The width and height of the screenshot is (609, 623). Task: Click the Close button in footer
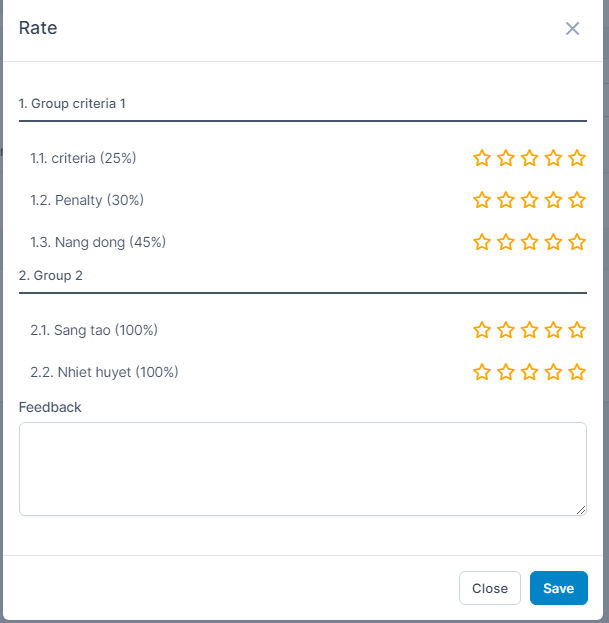[490, 588]
